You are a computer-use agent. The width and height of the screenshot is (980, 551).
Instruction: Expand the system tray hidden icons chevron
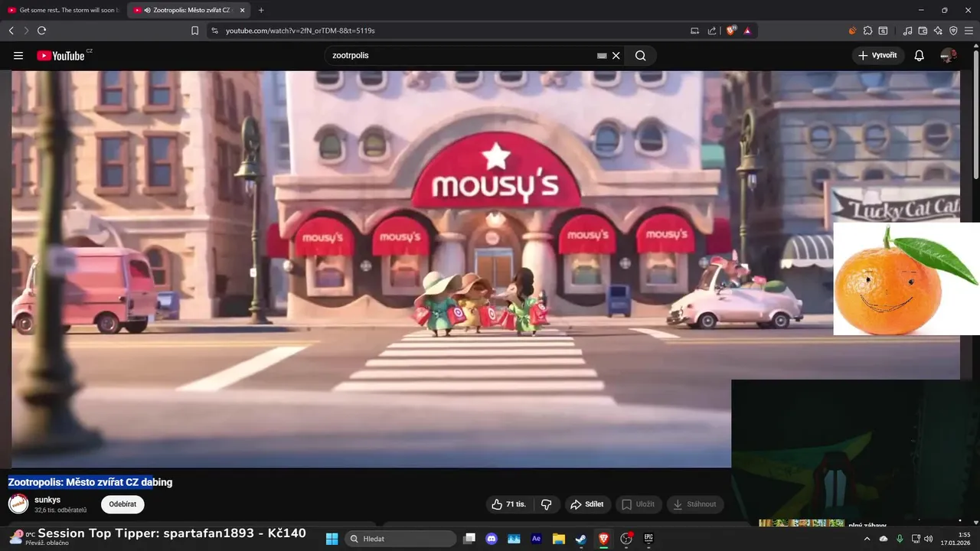(x=867, y=539)
